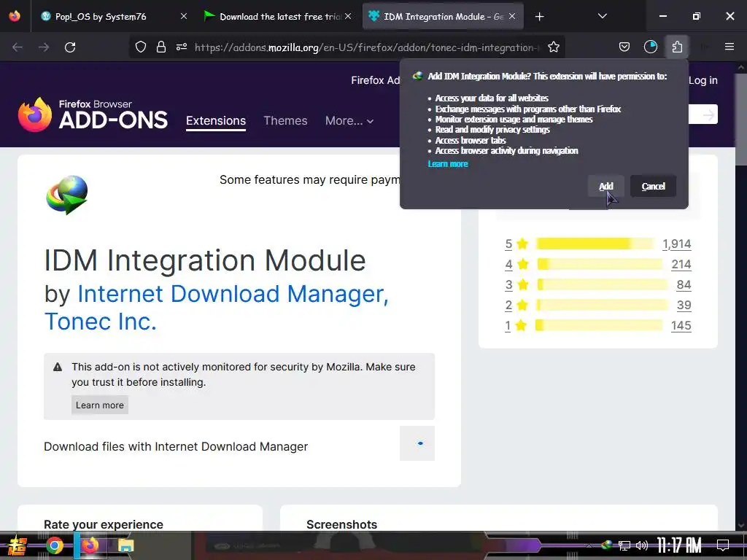Open Windows Start menu on taskbar
This screenshot has width=747, height=560.
point(17,545)
